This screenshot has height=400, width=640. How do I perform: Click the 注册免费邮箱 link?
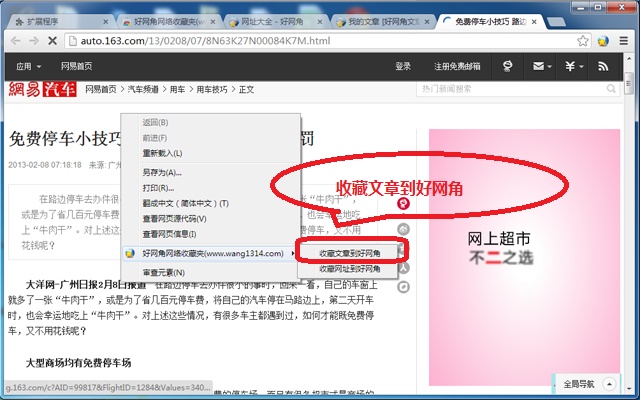[x=457, y=66]
